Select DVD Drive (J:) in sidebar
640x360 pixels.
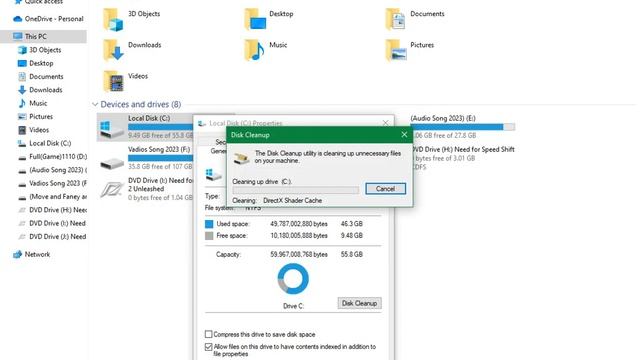coord(53,237)
